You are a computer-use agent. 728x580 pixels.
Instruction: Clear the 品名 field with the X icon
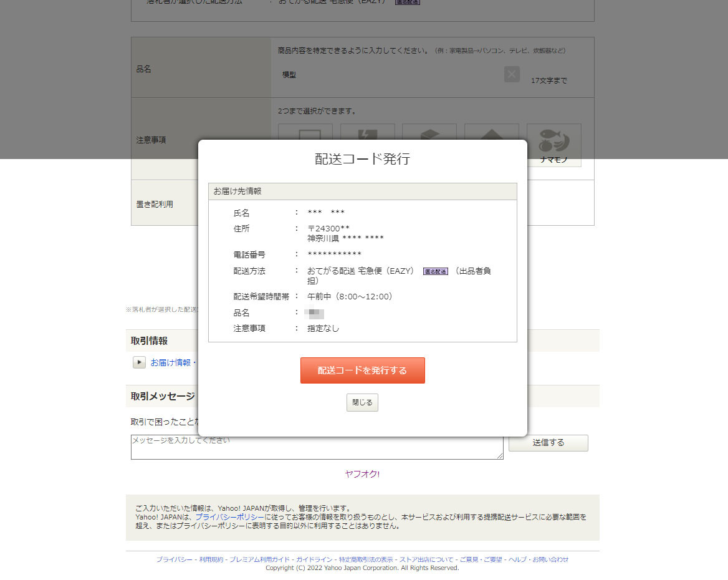click(x=512, y=74)
